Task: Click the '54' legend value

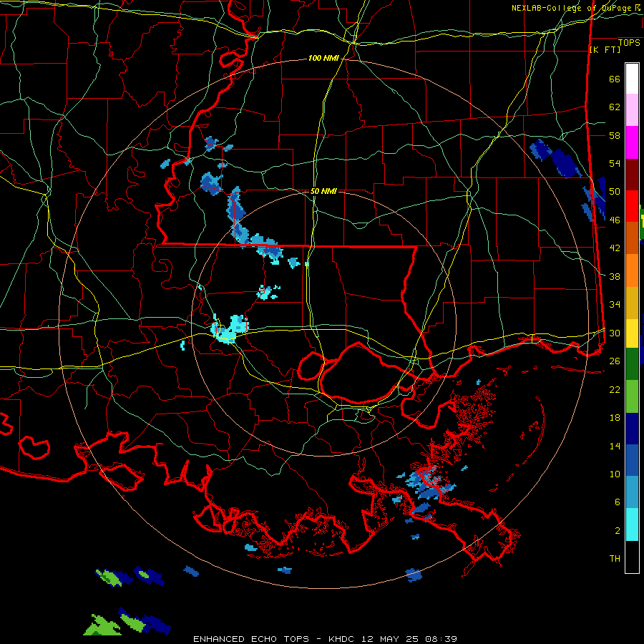Action: 615,163
